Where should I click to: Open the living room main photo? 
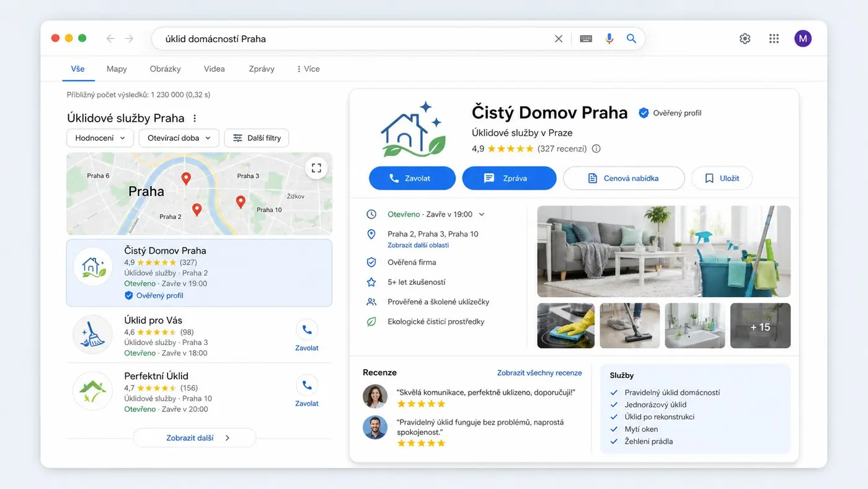664,251
